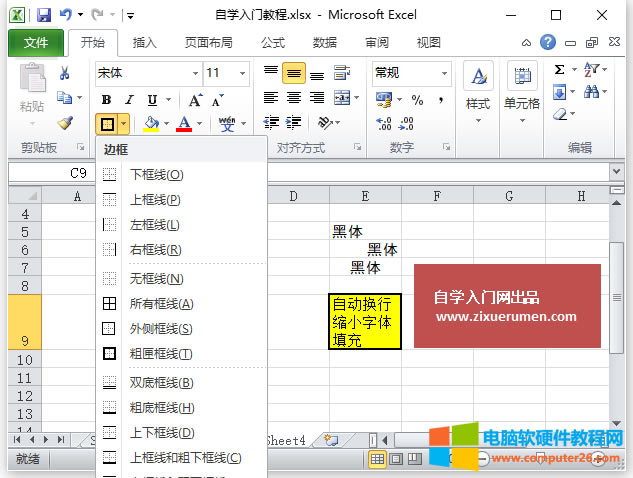Click the Fill down arrow icon

point(560,92)
